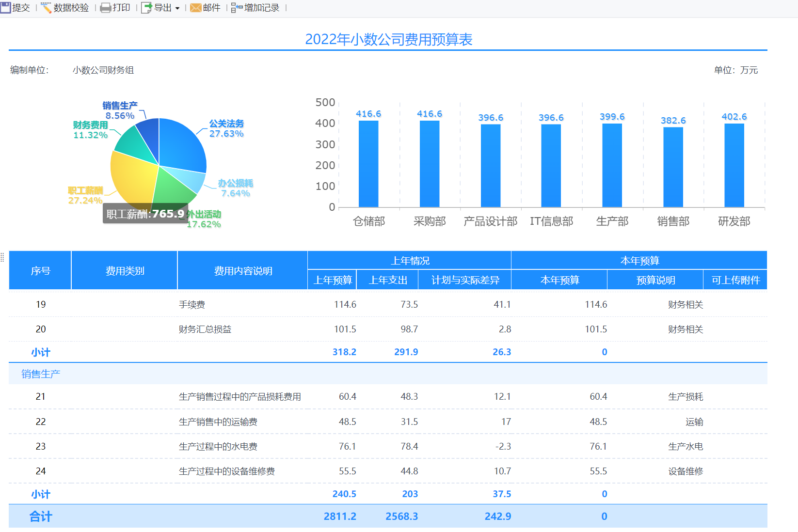Click the 可上传附件 column header
Image resolution: width=798 pixels, height=532 pixels.
point(735,280)
